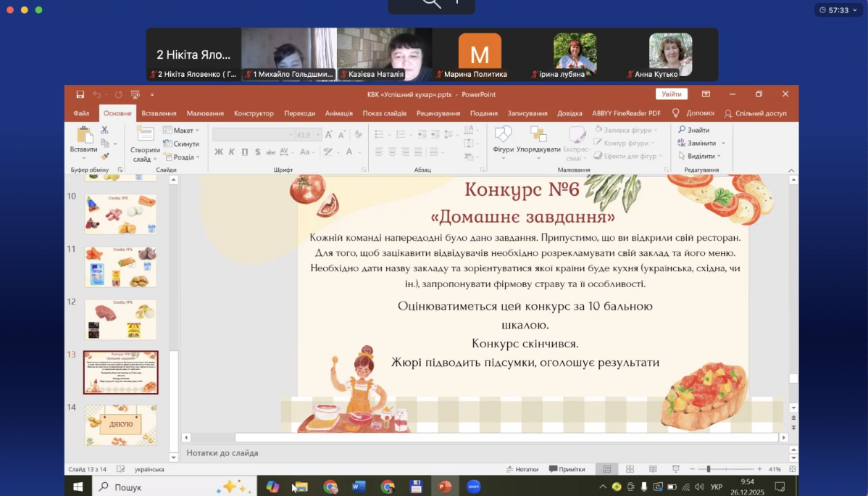Click the Arrange (Упорядкувати) icon

coord(538,135)
